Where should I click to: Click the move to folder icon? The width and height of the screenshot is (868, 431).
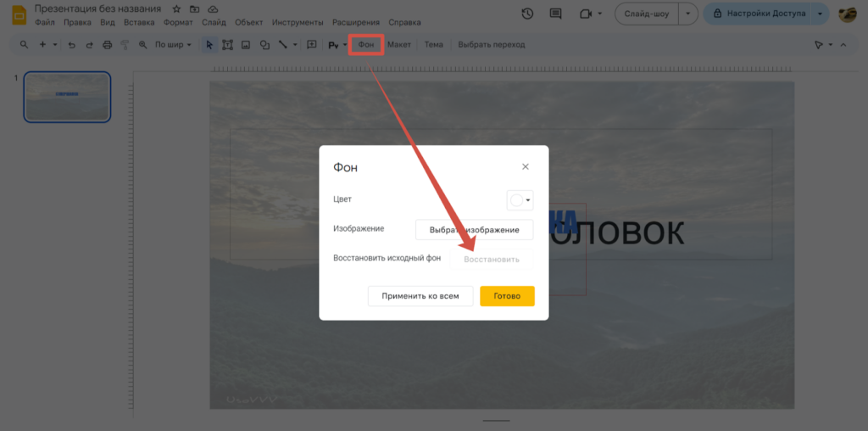pyautogui.click(x=194, y=8)
